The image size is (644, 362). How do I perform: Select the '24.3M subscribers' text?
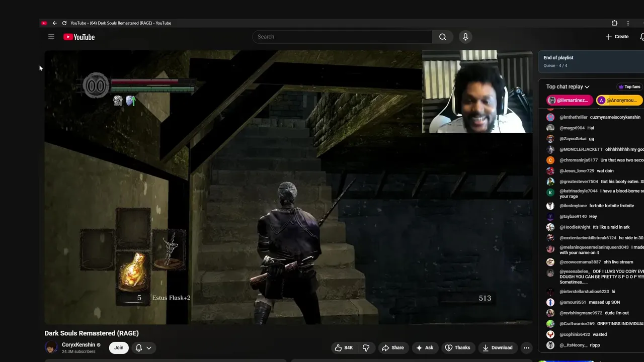coord(78,351)
